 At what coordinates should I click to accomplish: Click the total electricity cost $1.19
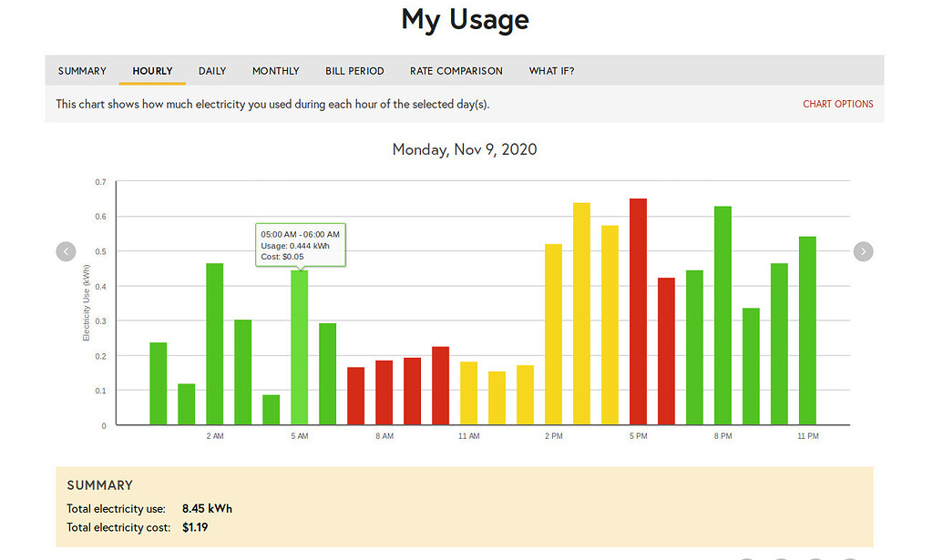[x=194, y=527]
